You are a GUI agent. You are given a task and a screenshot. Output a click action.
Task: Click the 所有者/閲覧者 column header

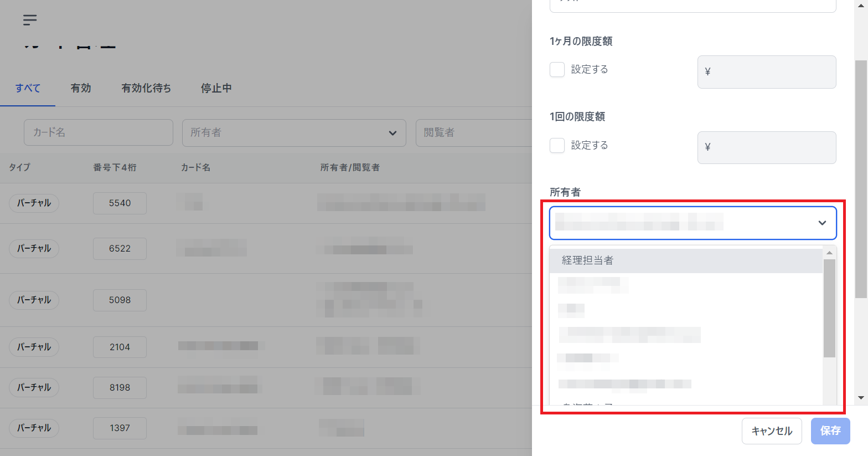tap(350, 167)
